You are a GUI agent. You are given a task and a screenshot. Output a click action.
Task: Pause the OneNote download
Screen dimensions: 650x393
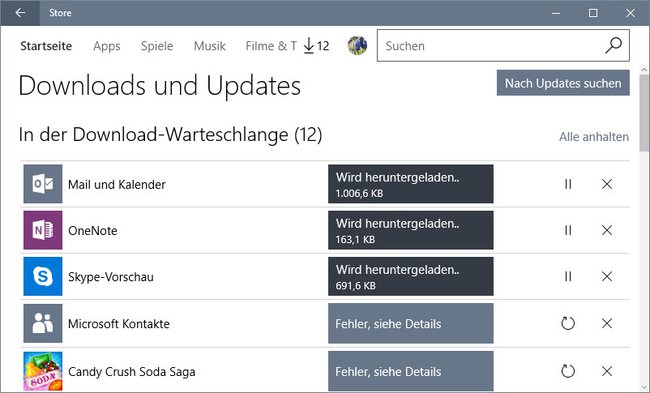point(568,230)
